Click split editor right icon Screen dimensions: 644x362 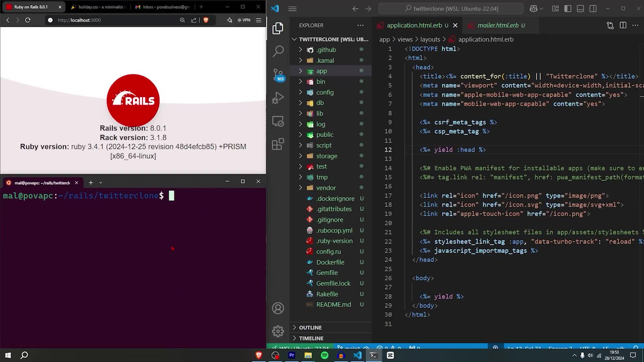click(x=623, y=25)
